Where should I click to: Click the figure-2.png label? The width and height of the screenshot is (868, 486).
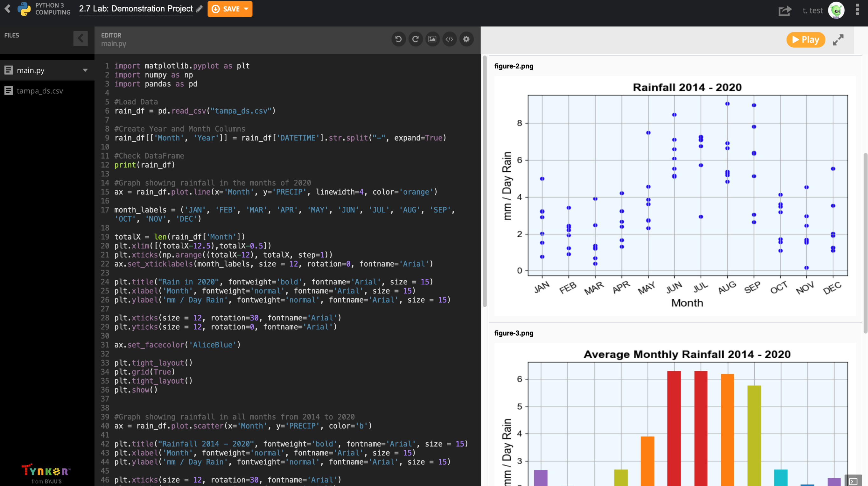(x=514, y=66)
